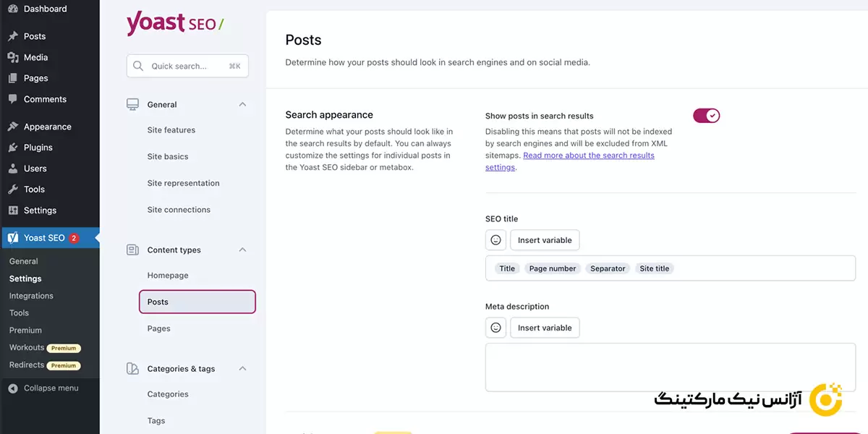Click the Dashboard icon in admin sidebar
Viewport: 868px width, 434px height.
13,9
